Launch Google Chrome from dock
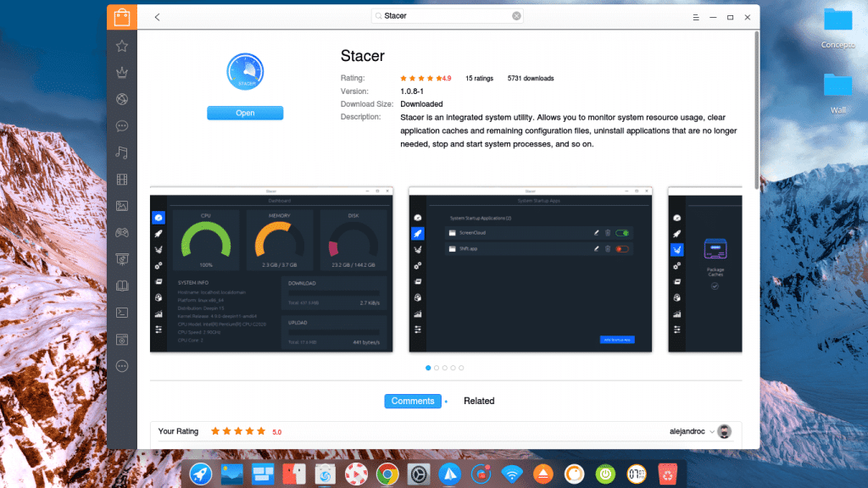This screenshot has height=488, width=868. [x=387, y=474]
